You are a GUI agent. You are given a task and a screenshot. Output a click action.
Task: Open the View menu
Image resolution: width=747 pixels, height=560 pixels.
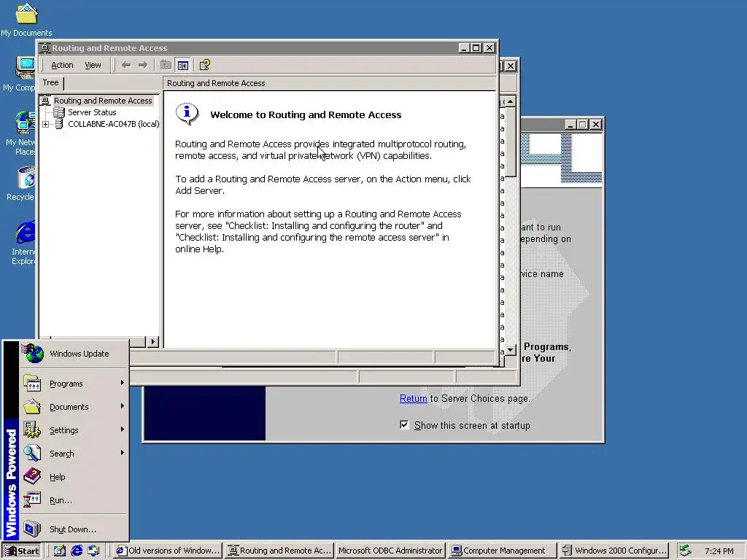(x=93, y=65)
